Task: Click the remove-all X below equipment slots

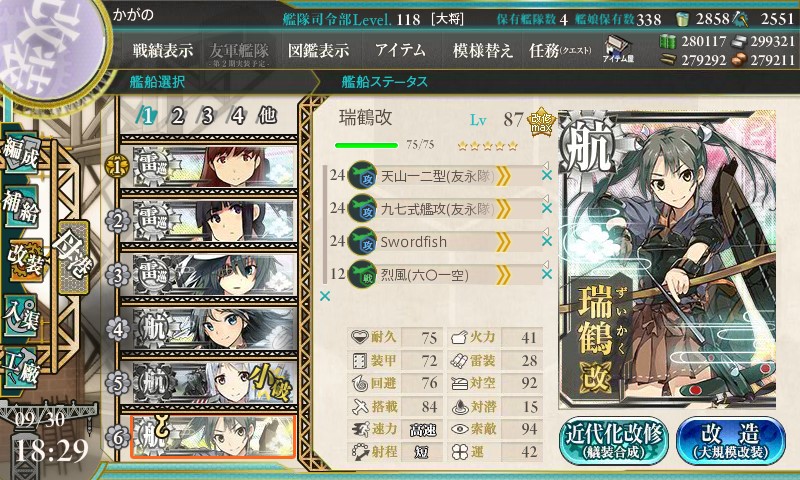Action: tap(324, 296)
